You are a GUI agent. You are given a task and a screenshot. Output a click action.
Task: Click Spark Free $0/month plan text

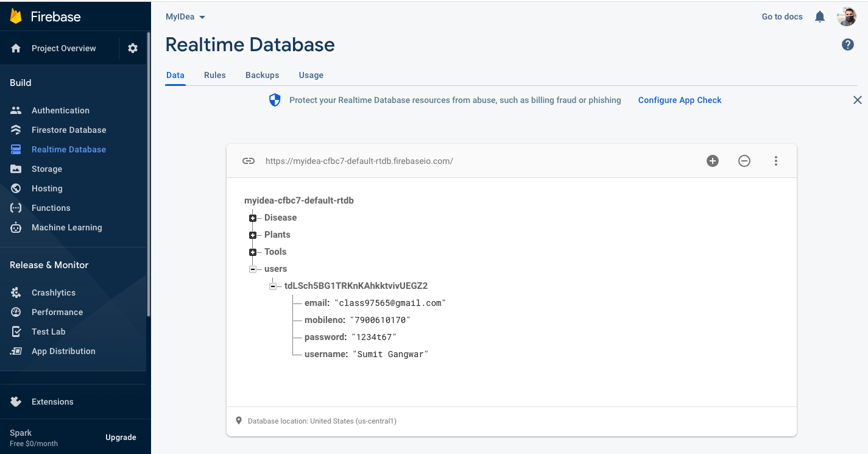(34, 438)
